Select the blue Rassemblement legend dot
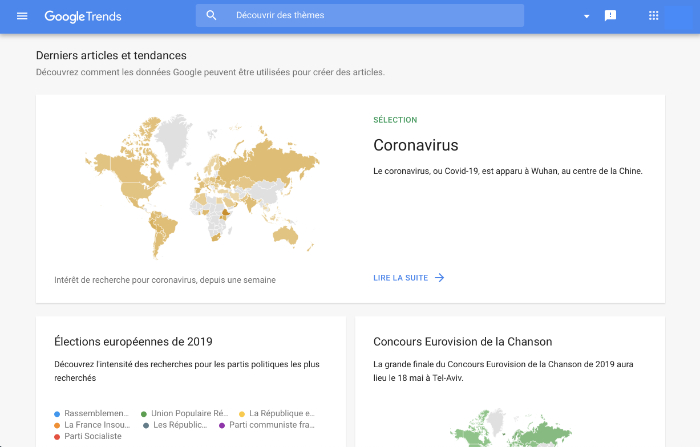Viewport: 700px width, 447px height. pos(57,413)
